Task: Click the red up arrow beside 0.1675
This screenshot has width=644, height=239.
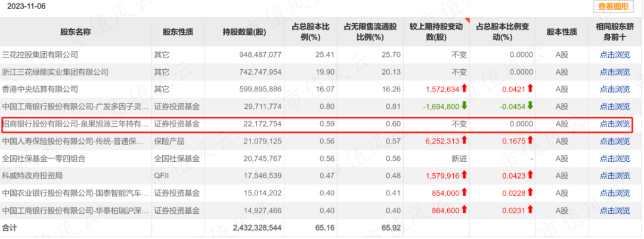Action: point(530,141)
